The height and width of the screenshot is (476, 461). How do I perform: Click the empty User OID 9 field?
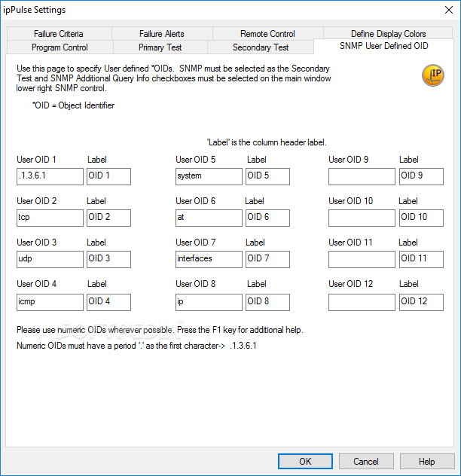click(x=362, y=176)
